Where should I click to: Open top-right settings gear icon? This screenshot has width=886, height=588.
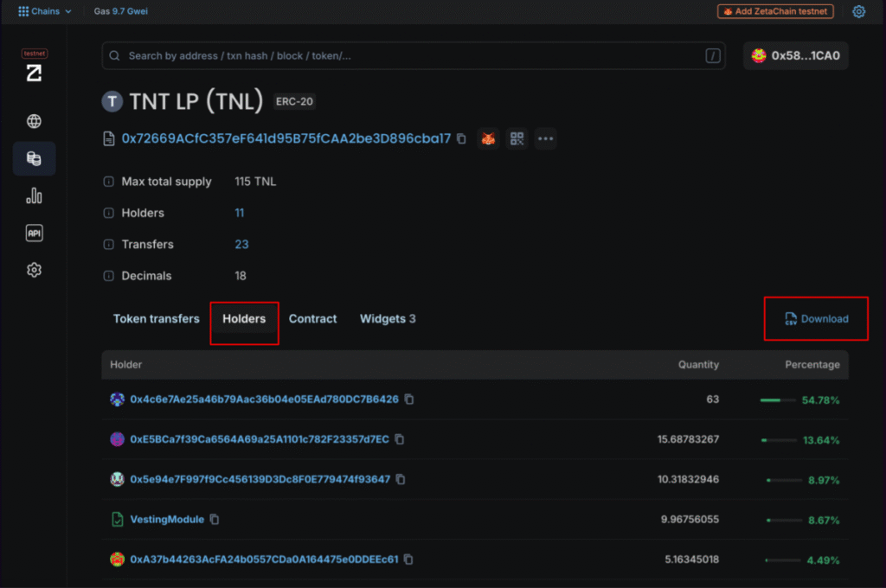pos(858,11)
